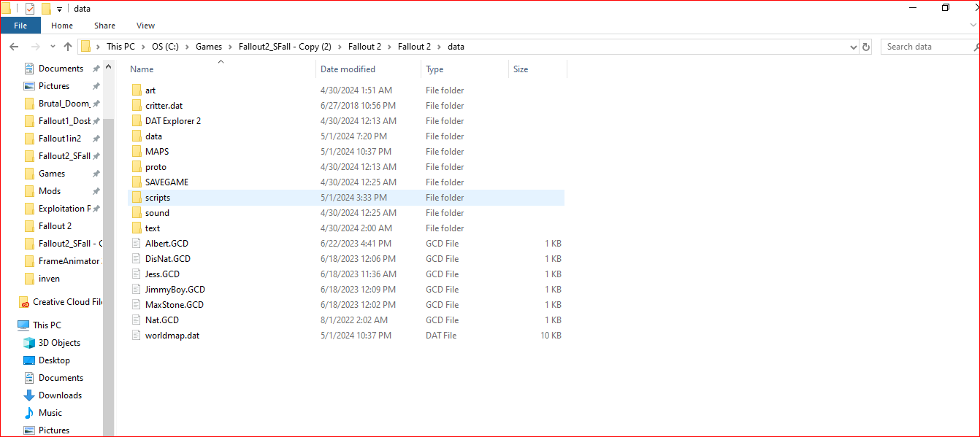Switch to the View ribbon tab
The width and height of the screenshot is (980, 437).
point(146,26)
